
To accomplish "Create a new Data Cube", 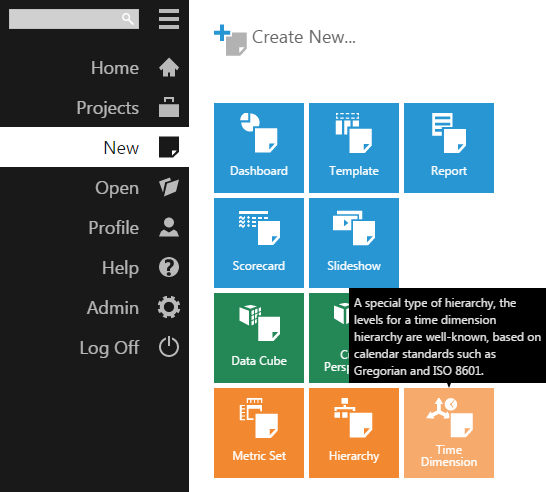I will coord(259,338).
